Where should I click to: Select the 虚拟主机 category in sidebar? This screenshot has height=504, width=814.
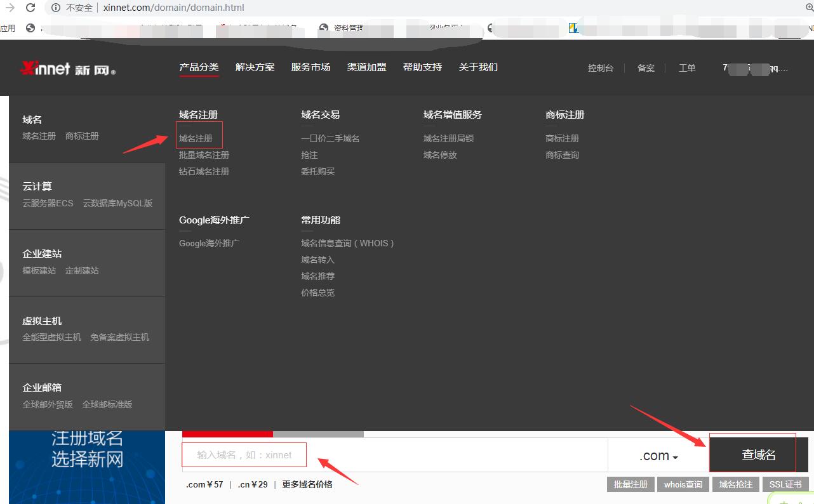tap(42, 321)
